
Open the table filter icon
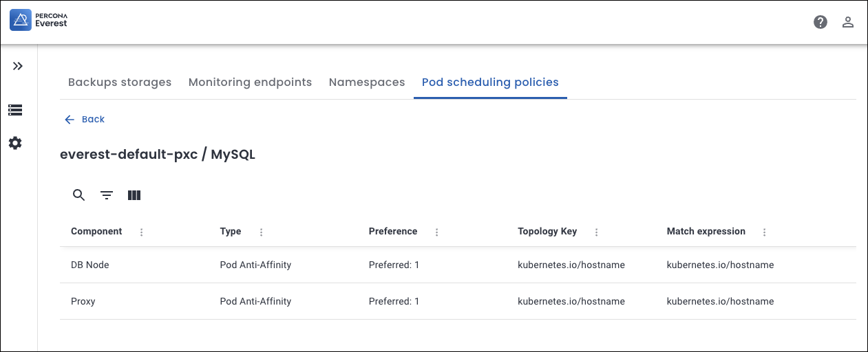(x=107, y=195)
